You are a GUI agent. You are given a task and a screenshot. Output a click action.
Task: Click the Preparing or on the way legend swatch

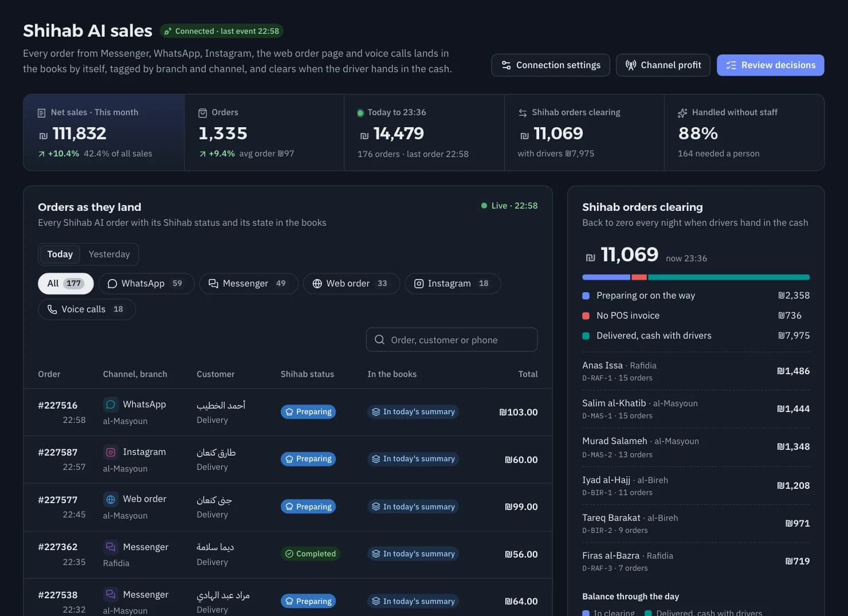point(586,296)
